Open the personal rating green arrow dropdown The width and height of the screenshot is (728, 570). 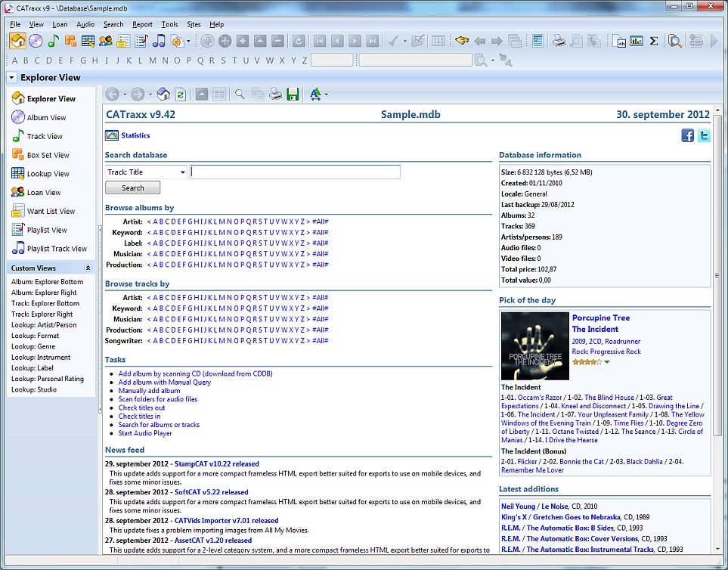click(607, 362)
